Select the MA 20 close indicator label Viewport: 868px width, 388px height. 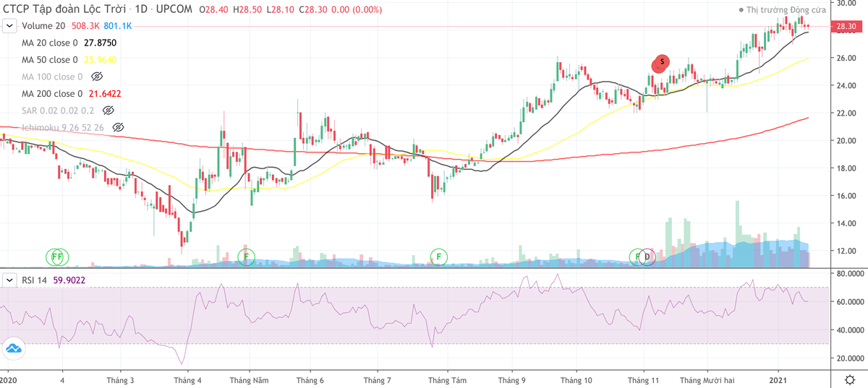point(50,43)
